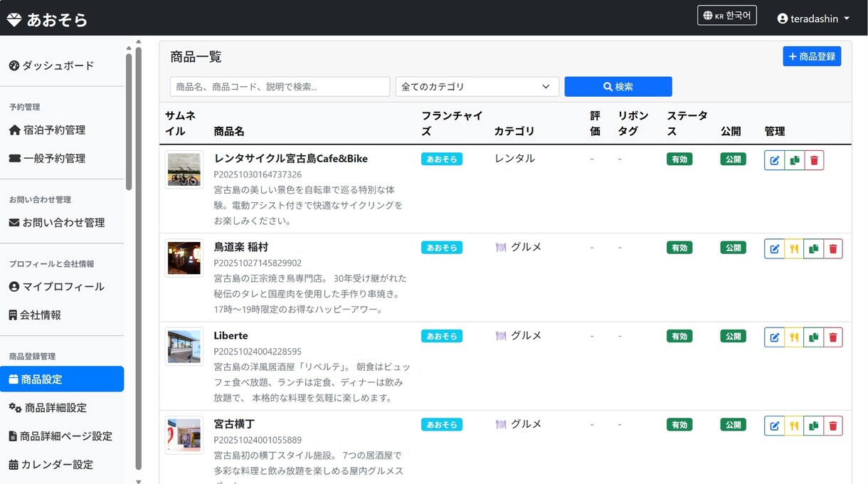
Task: Edit the レンタサイクル宮古島Cafe&Bike product
Action: [774, 160]
